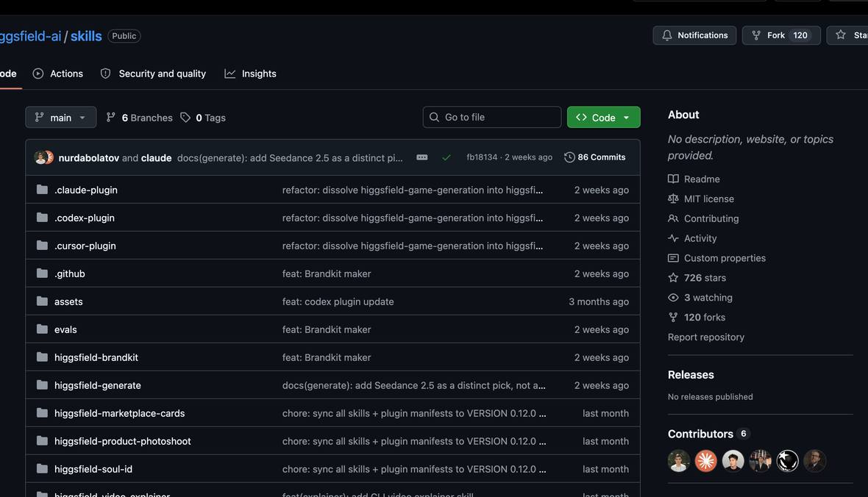Open the Insights tab
The image size is (868, 497).
coord(251,74)
